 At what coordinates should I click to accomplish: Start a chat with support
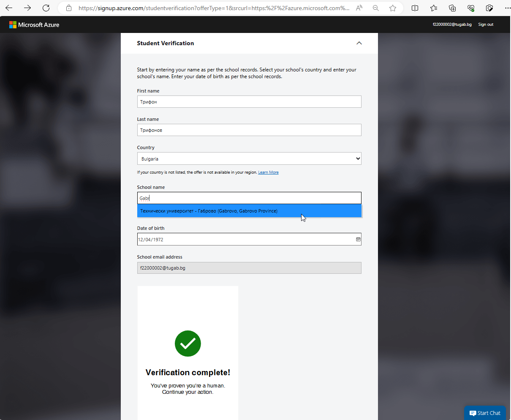click(485, 413)
